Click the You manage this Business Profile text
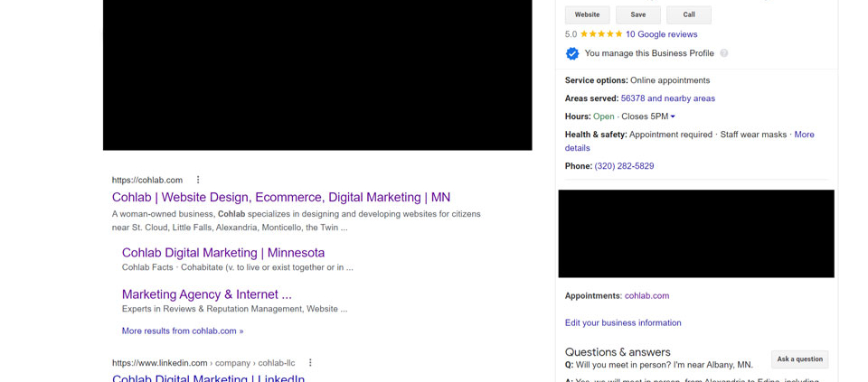The width and height of the screenshot is (868, 382). pyautogui.click(x=649, y=53)
